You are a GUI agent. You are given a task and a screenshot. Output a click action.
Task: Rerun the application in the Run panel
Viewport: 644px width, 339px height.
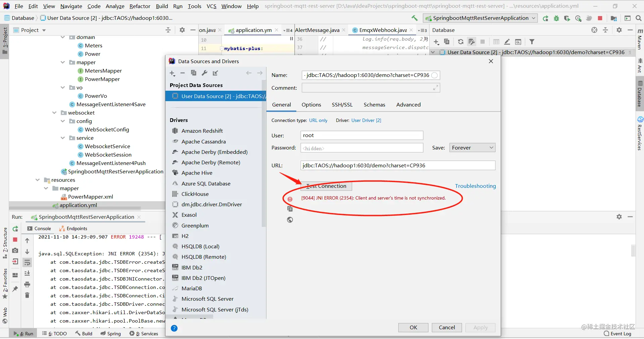coord(15,229)
